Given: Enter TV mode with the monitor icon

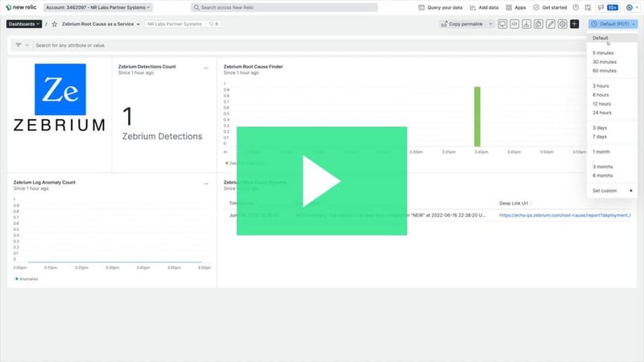Looking at the screenshot, I should click(502, 24).
